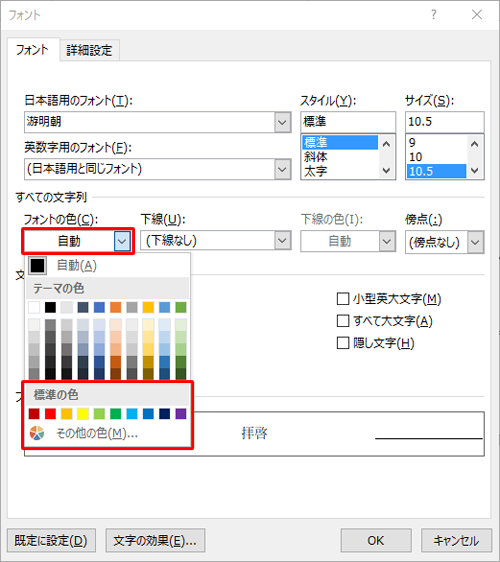The width and height of the screenshot is (500, 562).
Task: Enable 小型英大文字(M) checkbox
Action: point(343,299)
